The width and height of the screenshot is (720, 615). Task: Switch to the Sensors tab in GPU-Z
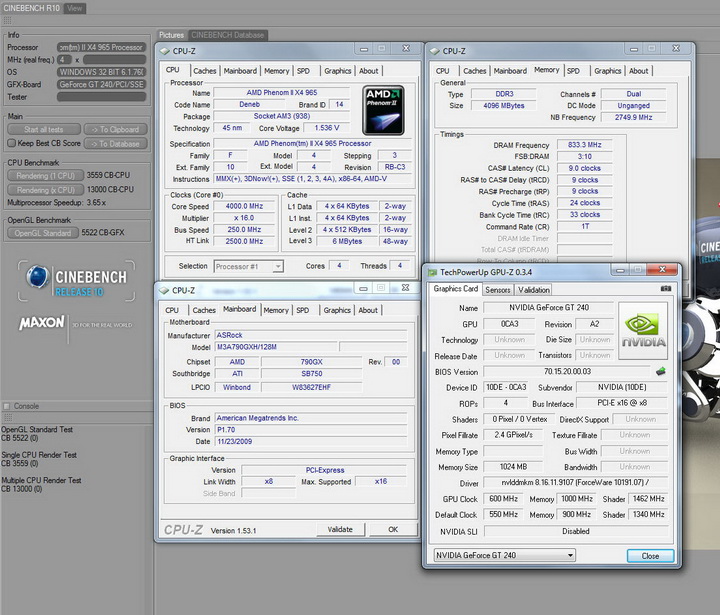[498, 289]
